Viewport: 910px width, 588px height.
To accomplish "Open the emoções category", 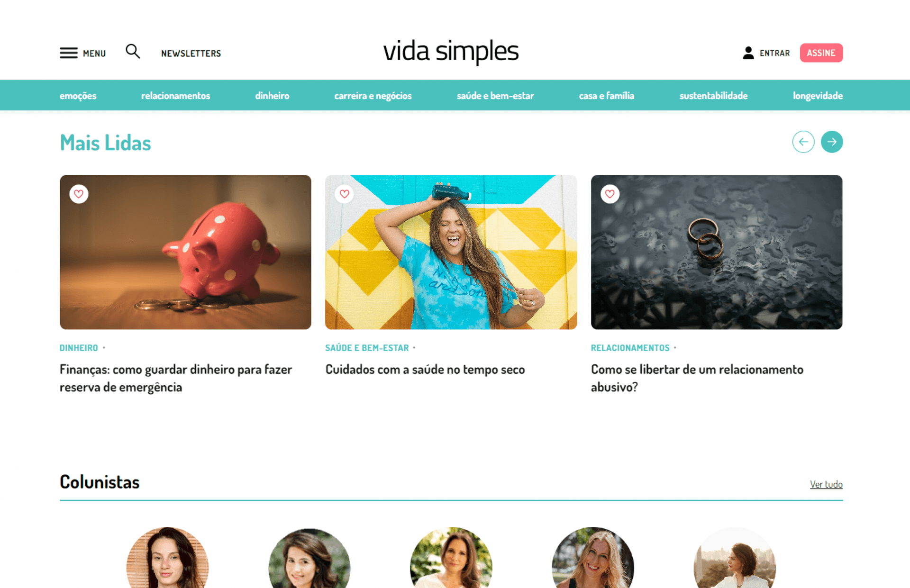I will (78, 96).
